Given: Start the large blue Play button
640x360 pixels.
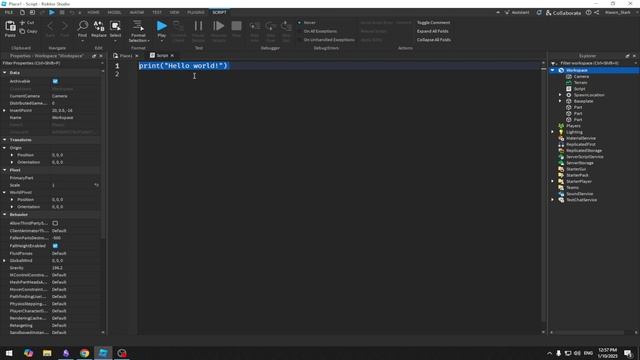Looking at the screenshot, I should pyautogui.click(x=162, y=26).
